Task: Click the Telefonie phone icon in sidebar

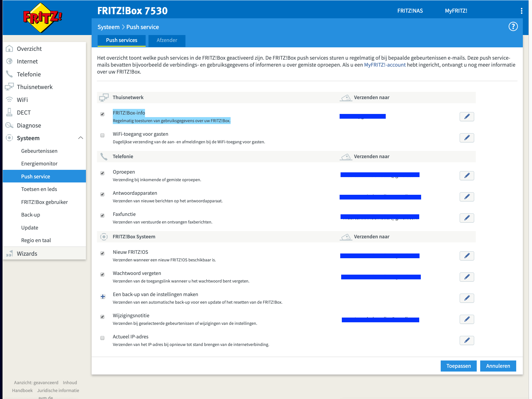Action: (9, 74)
